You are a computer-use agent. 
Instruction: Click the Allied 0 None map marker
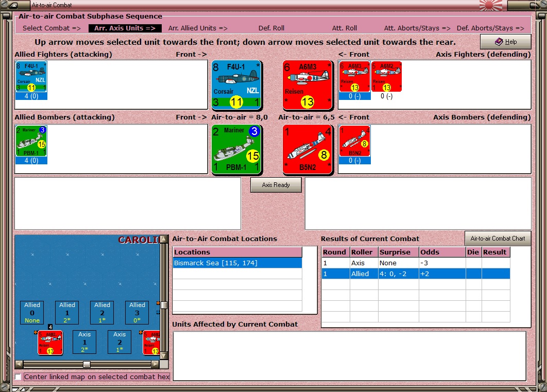tap(32, 313)
